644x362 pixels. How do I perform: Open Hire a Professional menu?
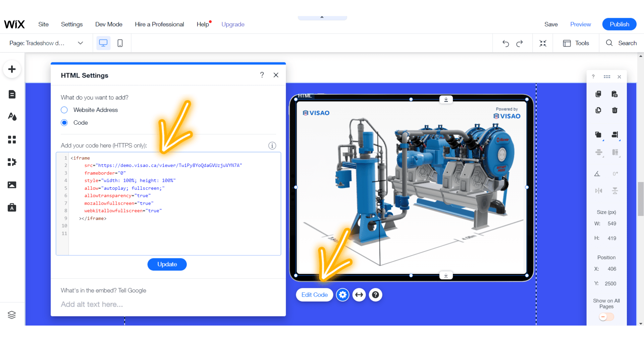159,24
